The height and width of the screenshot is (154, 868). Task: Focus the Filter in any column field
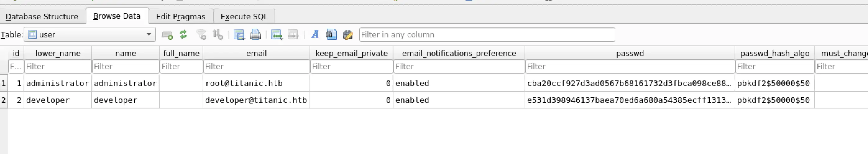coord(487,34)
